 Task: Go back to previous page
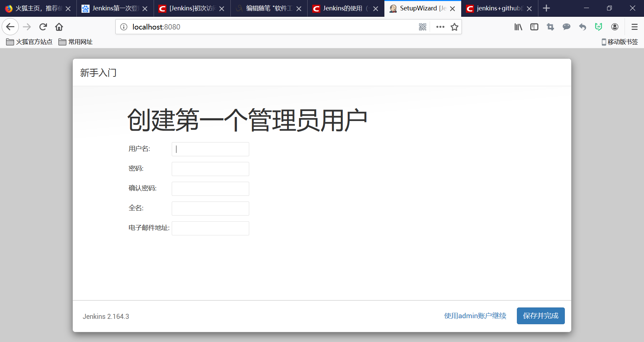tap(10, 27)
